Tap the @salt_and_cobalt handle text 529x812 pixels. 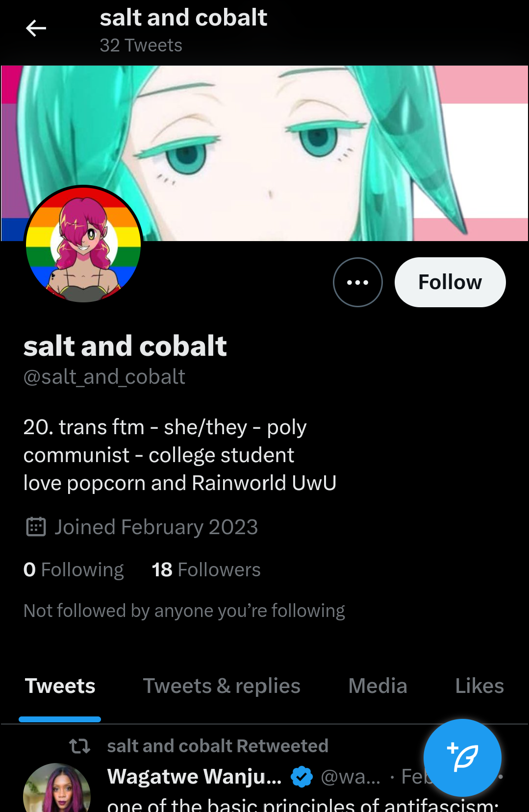click(104, 377)
